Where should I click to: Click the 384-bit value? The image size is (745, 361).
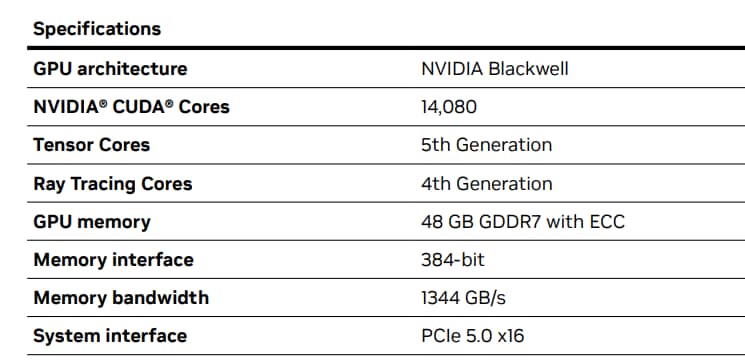pyautogui.click(x=453, y=260)
